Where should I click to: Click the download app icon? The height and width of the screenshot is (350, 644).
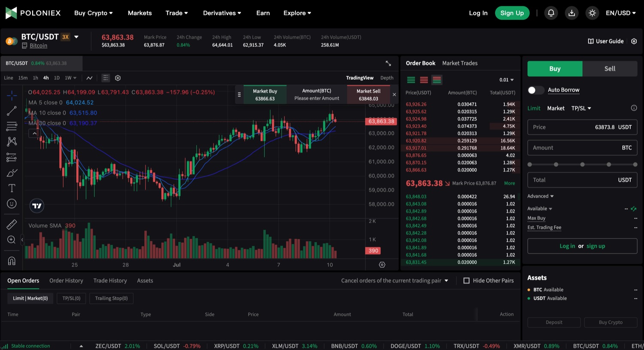(x=571, y=13)
